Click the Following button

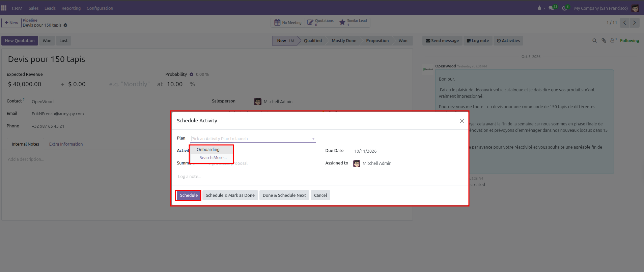point(629,41)
